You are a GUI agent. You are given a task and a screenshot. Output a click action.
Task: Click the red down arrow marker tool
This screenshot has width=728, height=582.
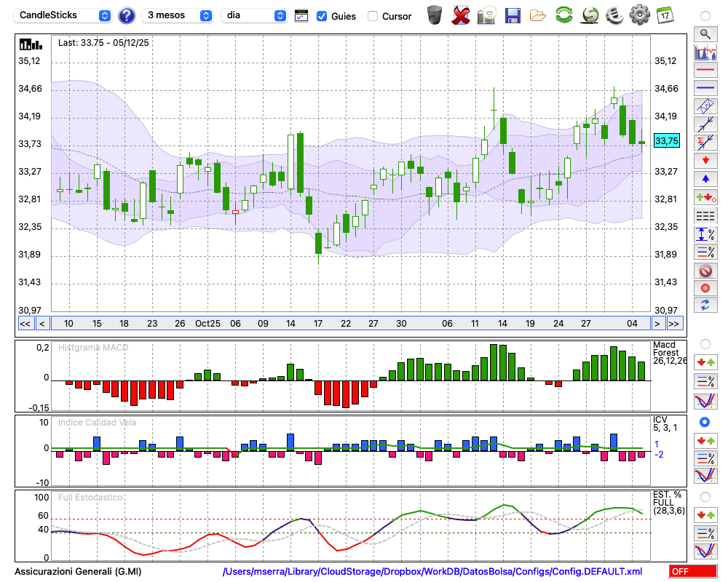pos(705,160)
